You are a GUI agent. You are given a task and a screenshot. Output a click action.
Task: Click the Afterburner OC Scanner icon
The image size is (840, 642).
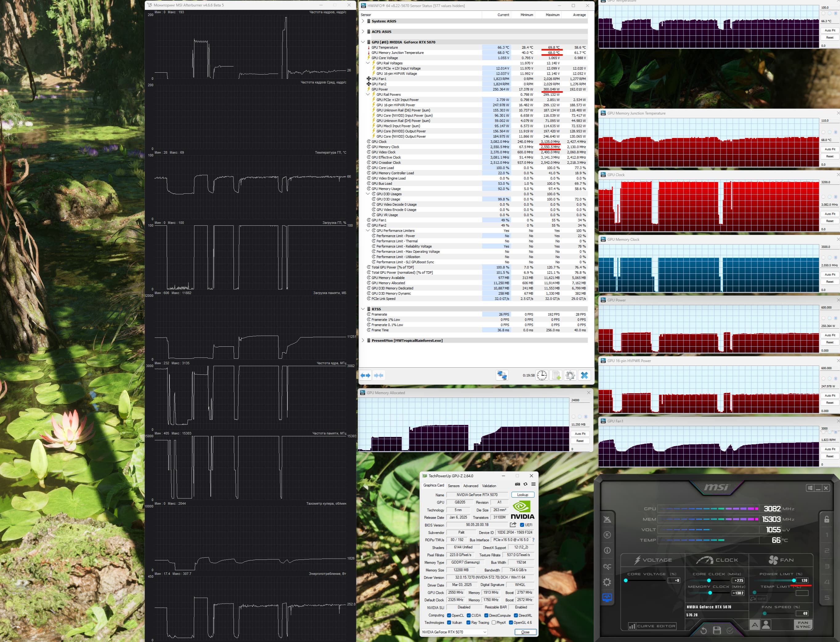pyautogui.click(x=607, y=566)
